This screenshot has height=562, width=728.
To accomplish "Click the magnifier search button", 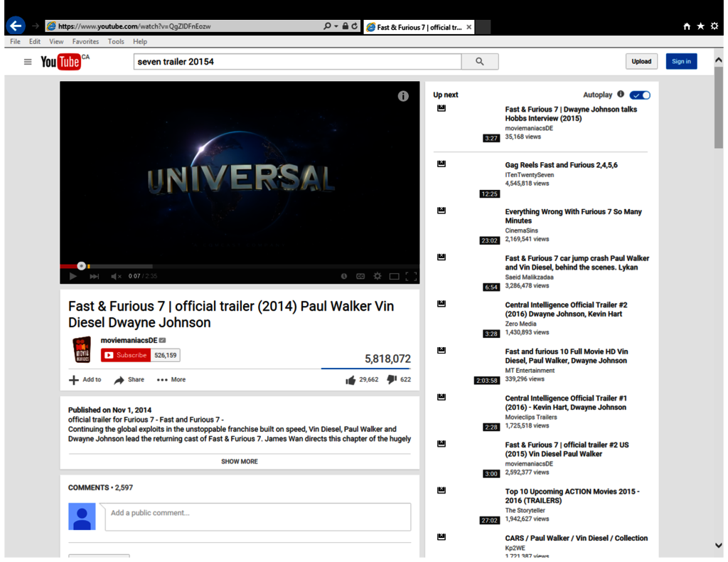I will coord(480,61).
